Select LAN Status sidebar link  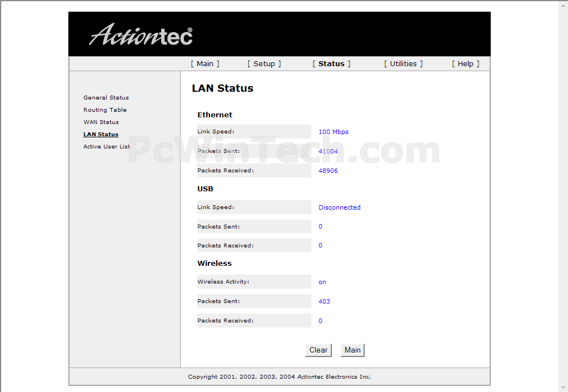(101, 135)
